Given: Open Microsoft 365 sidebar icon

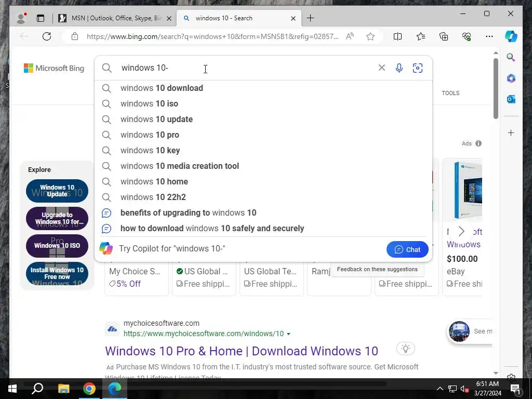Looking at the screenshot, I should [x=511, y=78].
